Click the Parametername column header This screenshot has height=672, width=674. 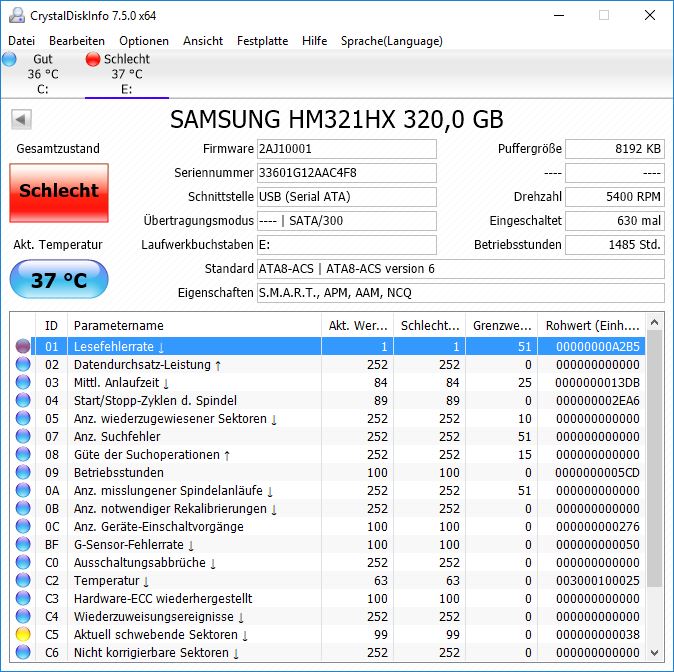[194, 325]
